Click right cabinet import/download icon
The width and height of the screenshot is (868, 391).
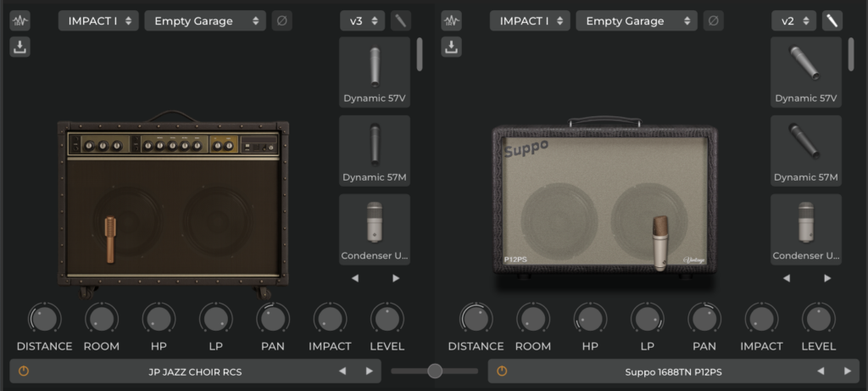(x=451, y=47)
